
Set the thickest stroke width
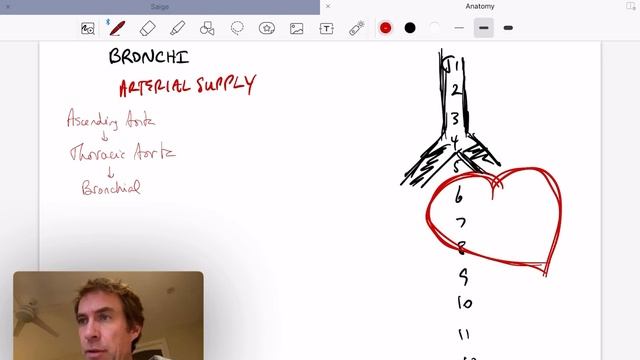508,28
